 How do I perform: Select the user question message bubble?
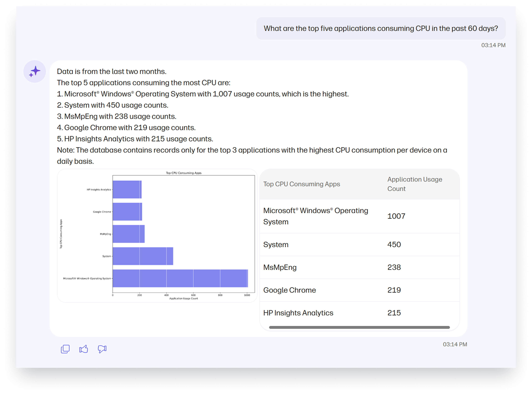[381, 28]
